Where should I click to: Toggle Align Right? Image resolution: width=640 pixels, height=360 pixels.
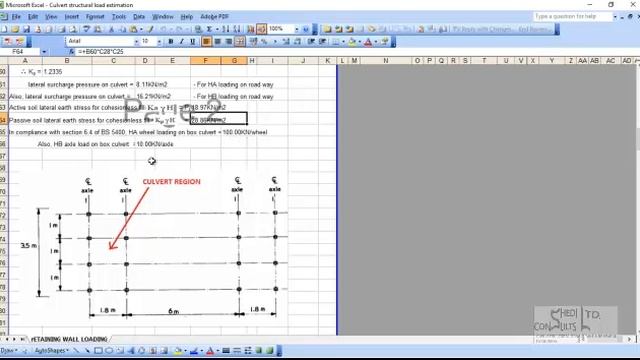coord(229,41)
